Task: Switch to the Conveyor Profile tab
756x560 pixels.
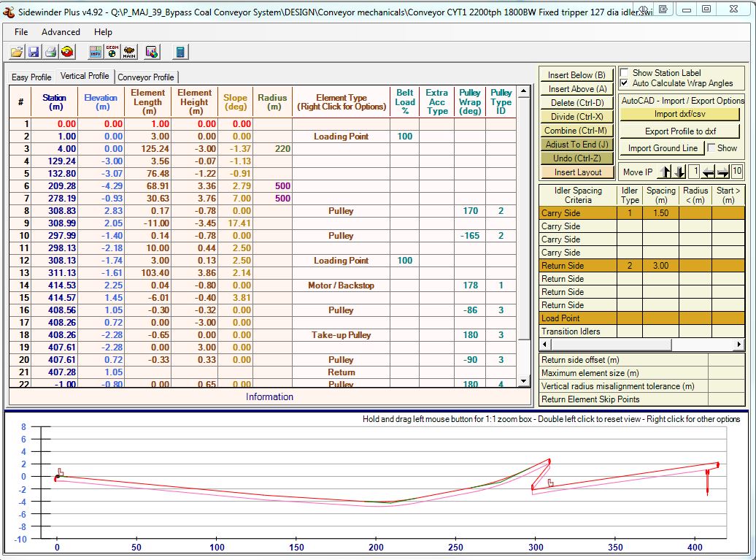Action: pos(146,77)
